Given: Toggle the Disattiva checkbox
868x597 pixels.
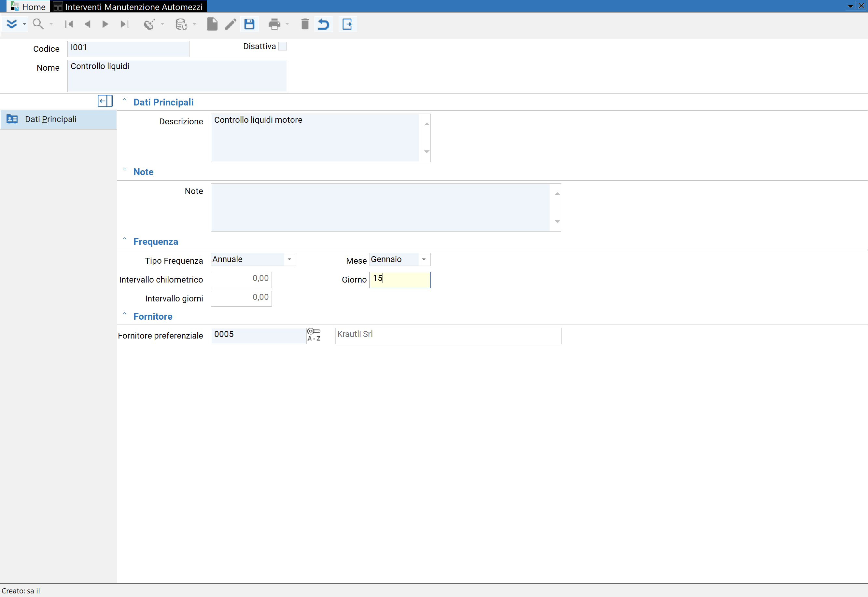Looking at the screenshot, I should [283, 46].
